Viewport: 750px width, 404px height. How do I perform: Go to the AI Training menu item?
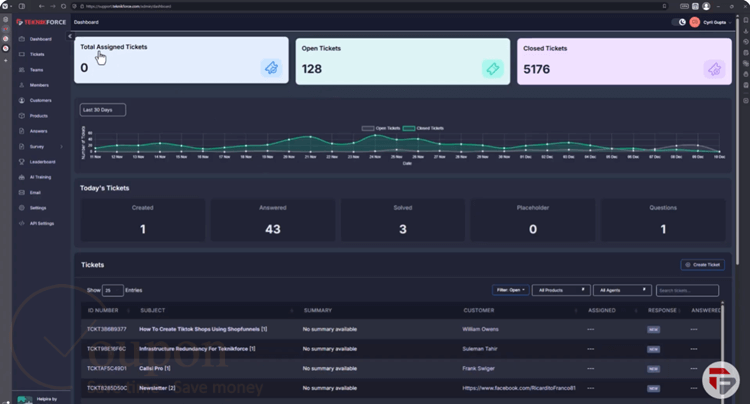40,177
